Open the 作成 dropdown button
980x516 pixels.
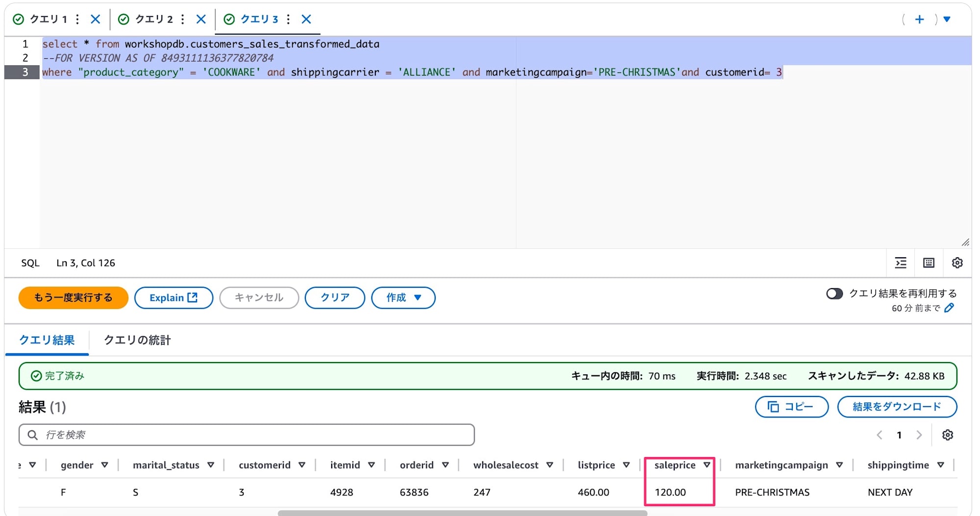pyautogui.click(x=403, y=297)
